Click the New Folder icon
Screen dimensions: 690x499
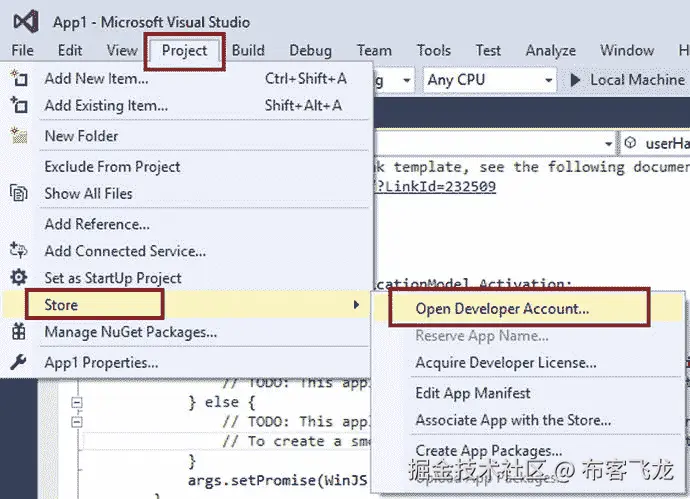click(x=19, y=136)
